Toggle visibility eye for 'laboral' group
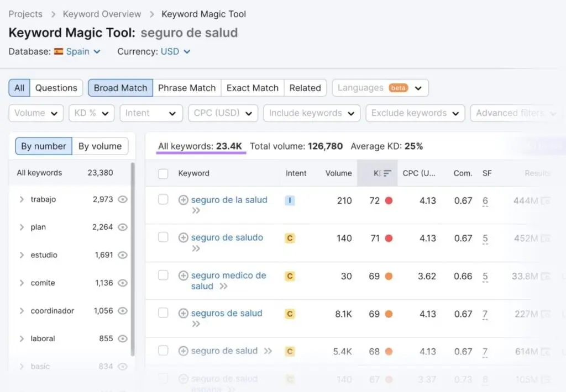Viewport: 566px width, 392px height. [123, 338]
